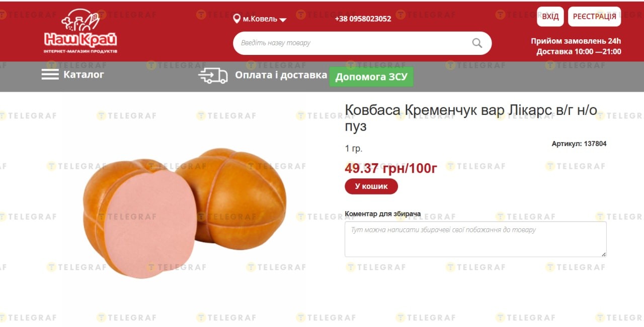The width and height of the screenshot is (644, 327).
Task: Click the ВХІД login button
Action: [x=550, y=17]
